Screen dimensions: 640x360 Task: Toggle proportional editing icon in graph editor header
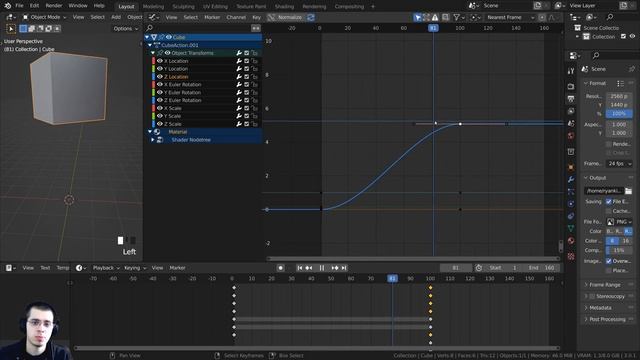(x=542, y=17)
